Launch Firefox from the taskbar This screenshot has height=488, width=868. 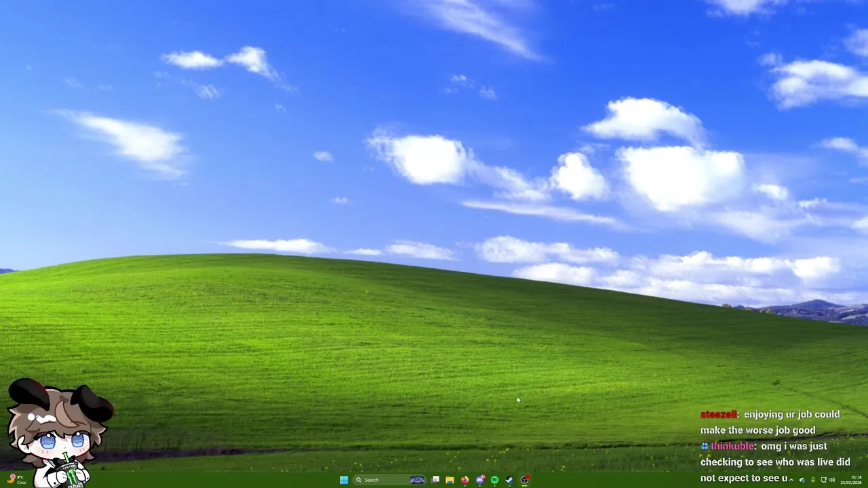tap(465, 480)
